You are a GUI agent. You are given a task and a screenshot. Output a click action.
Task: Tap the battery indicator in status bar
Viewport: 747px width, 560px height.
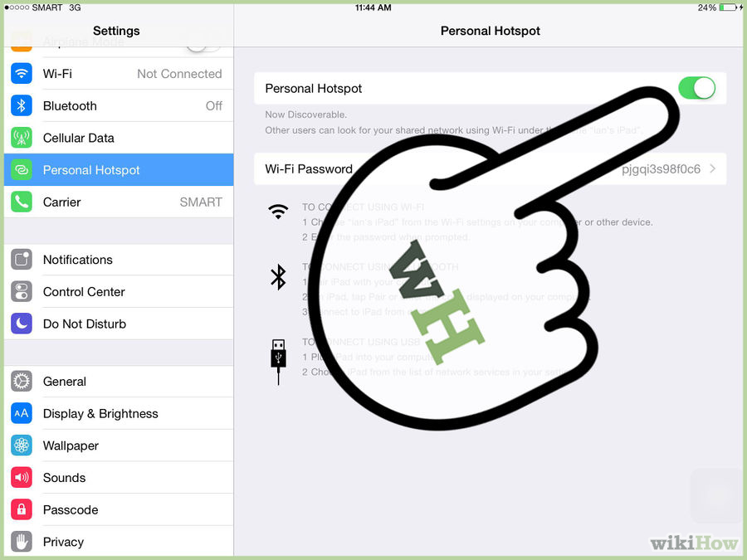pos(729,7)
